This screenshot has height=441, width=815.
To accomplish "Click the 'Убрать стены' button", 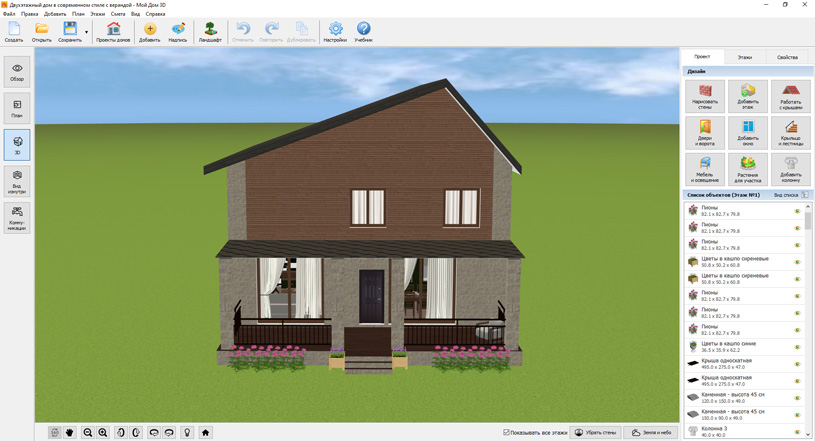I will [595, 433].
